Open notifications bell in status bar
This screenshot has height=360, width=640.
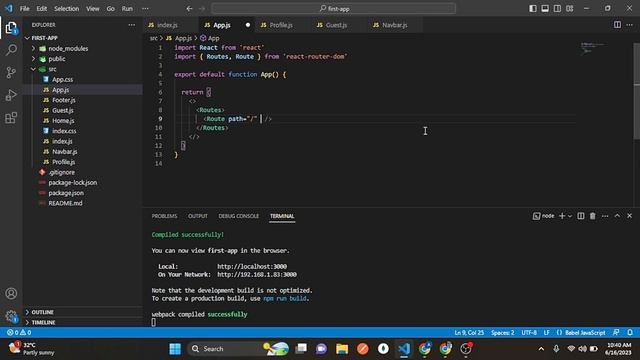tap(630, 333)
